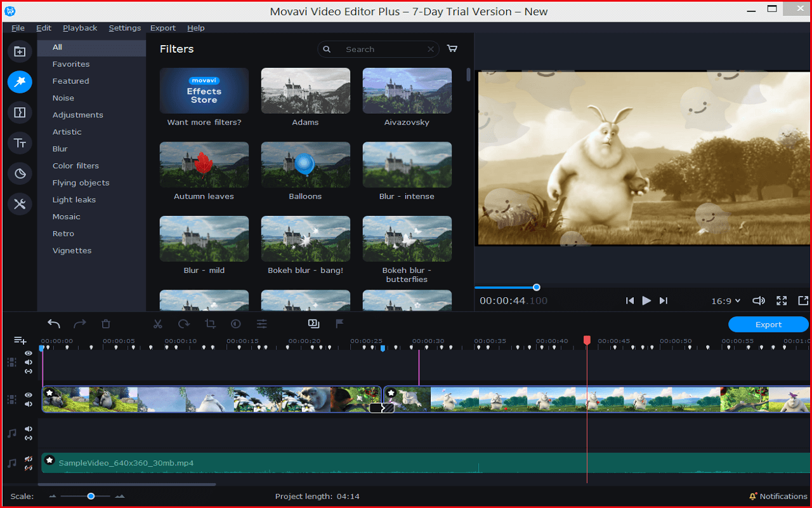
Task: Mute the upper audio track speaker
Action: pyautogui.click(x=29, y=429)
